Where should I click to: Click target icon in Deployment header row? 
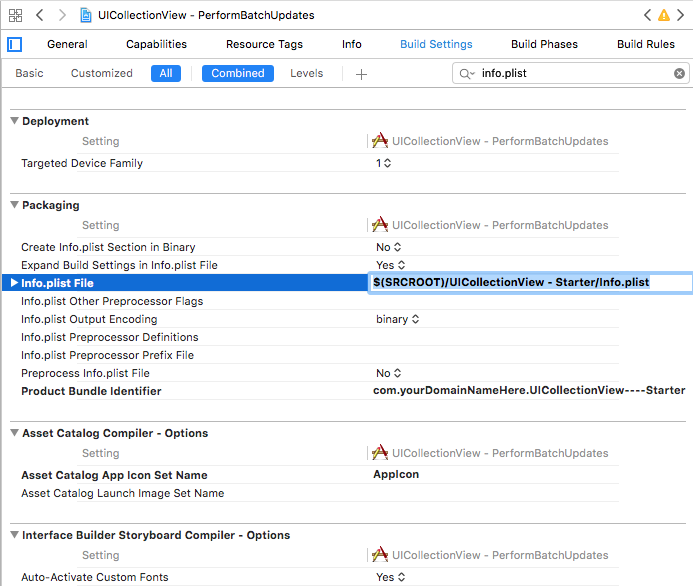coord(380,141)
